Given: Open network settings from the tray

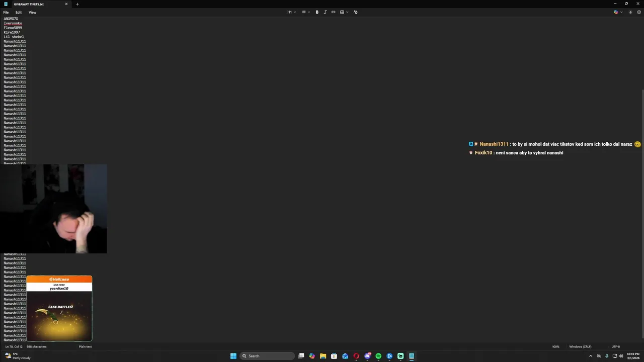Looking at the screenshot, I should pos(614,356).
